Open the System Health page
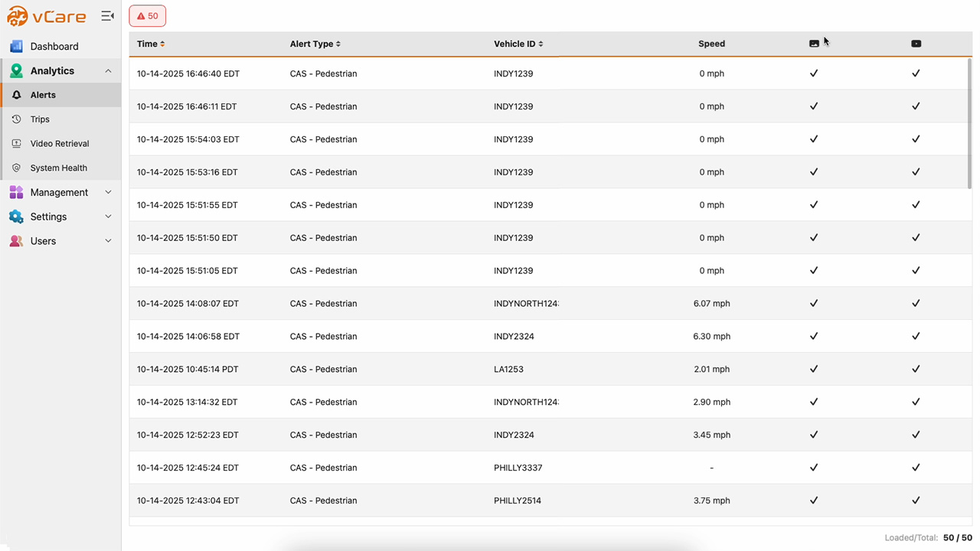This screenshot has width=980, height=551. tap(60, 168)
